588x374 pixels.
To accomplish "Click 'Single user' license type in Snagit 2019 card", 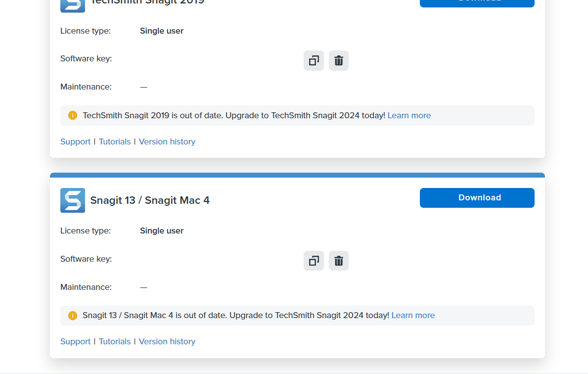I will click(162, 31).
